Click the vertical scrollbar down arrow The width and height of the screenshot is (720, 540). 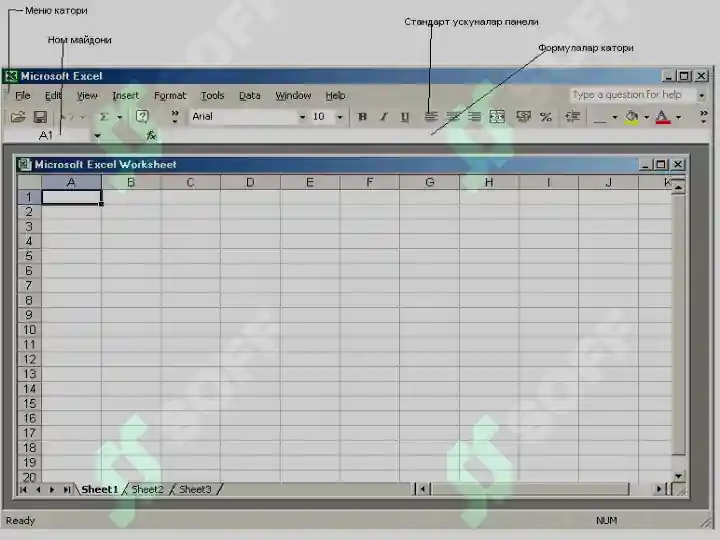[x=678, y=476]
